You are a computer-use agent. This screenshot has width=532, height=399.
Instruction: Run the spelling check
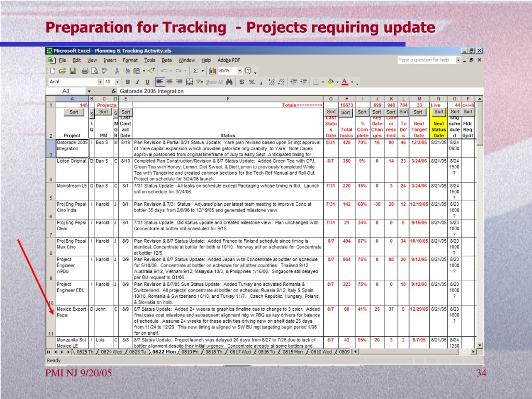(105, 71)
